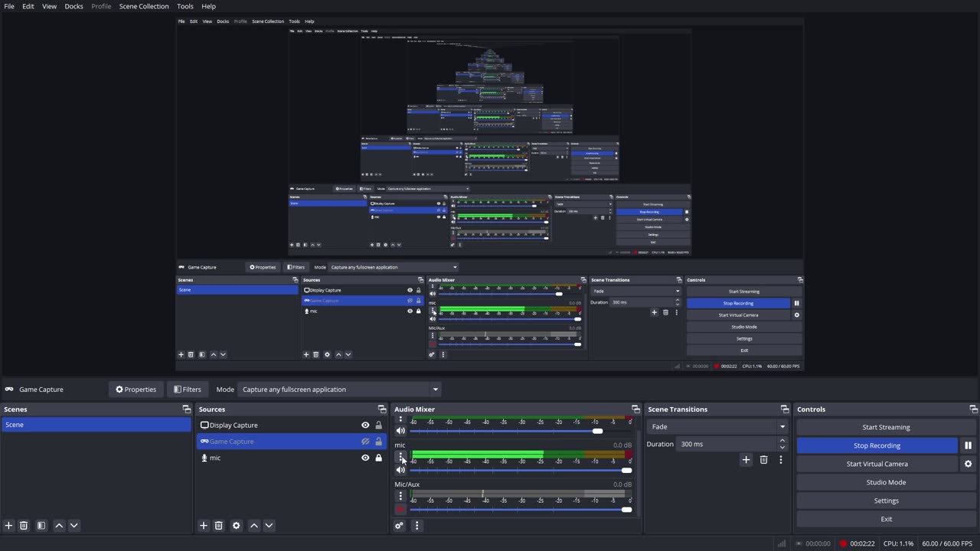980x551 pixels.
Task: Click the red recording indicator dot in the status bar
Action: [843, 544]
